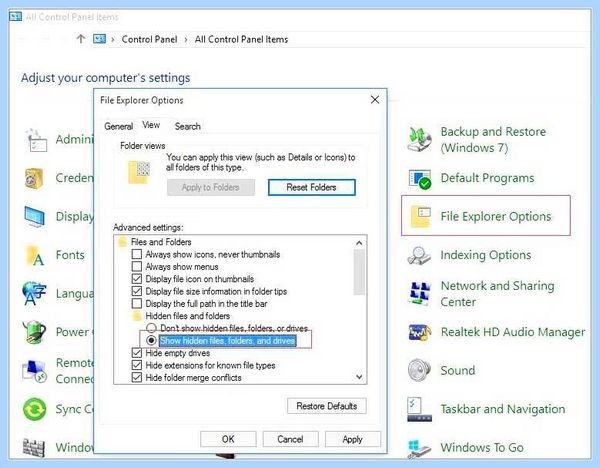
Task: Select Show hidden files, folders, and drives
Action: 152,340
